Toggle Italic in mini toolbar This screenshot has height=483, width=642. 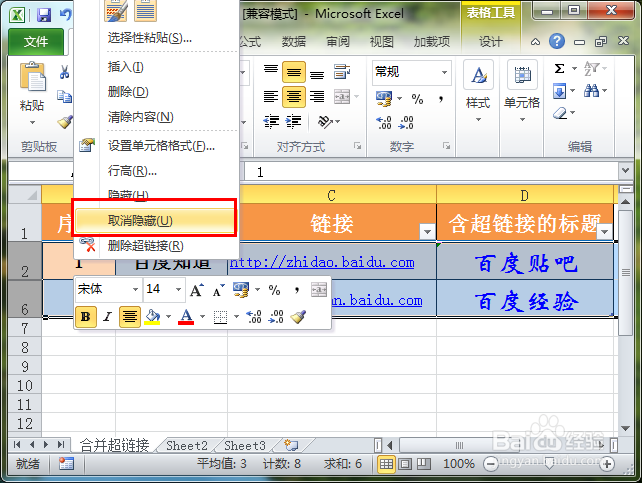[x=108, y=316]
